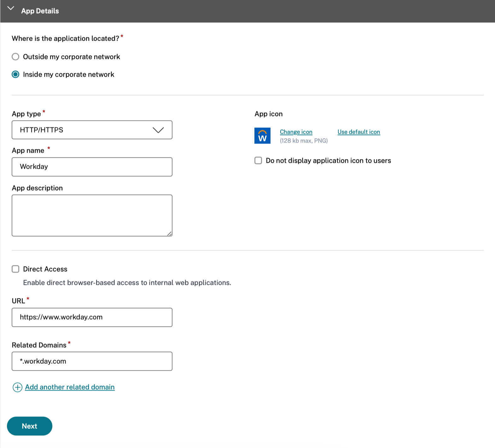Click the URL field with workday.com address
Viewport: 495px width, 448px height.
(x=92, y=317)
